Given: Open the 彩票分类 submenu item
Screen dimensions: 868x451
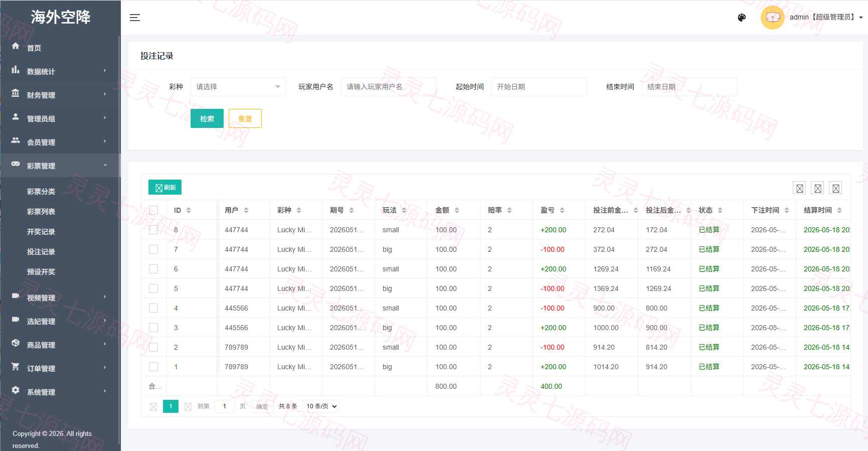Looking at the screenshot, I should [x=41, y=192].
